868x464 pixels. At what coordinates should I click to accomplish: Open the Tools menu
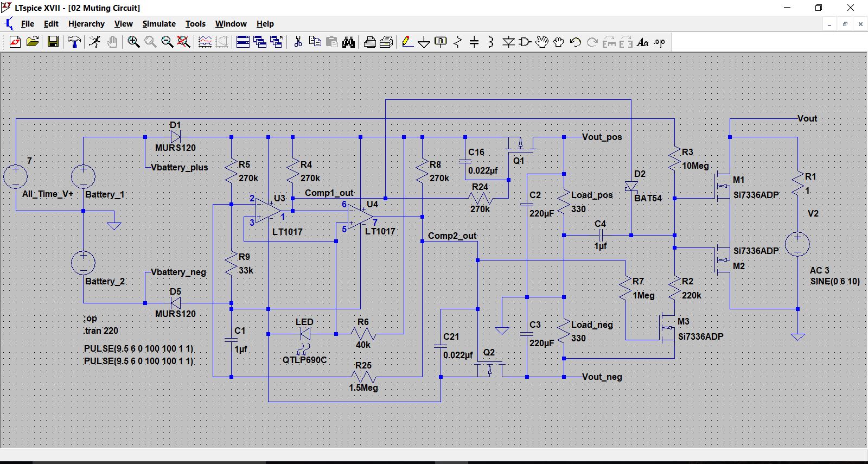pyautogui.click(x=195, y=24)
